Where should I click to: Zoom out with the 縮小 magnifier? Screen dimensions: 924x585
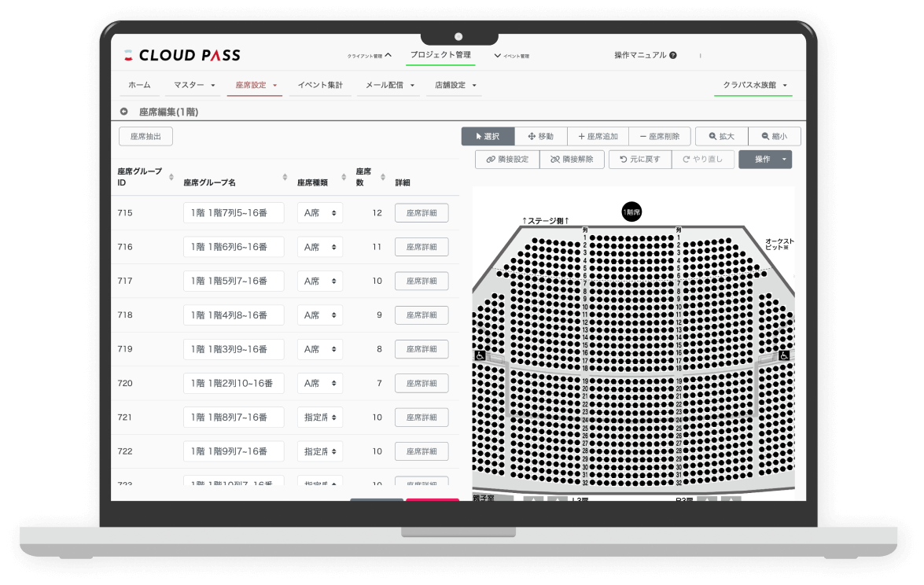click(x=774, y=136)
